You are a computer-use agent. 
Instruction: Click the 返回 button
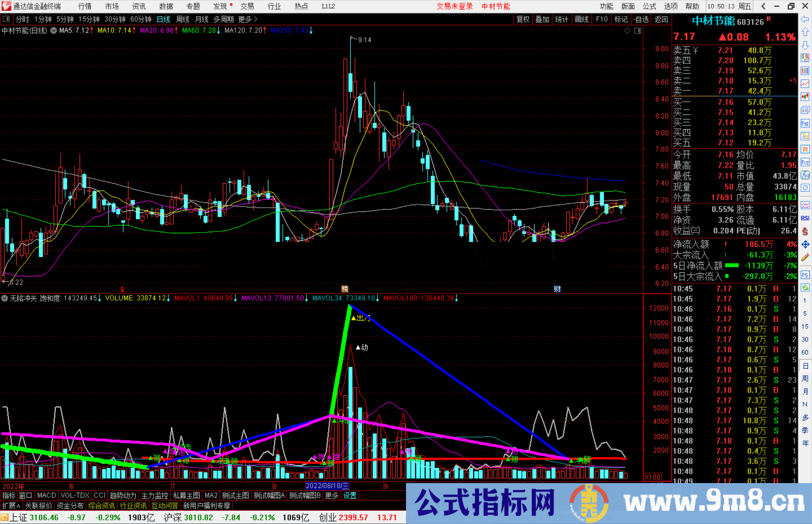click(661, 19)
